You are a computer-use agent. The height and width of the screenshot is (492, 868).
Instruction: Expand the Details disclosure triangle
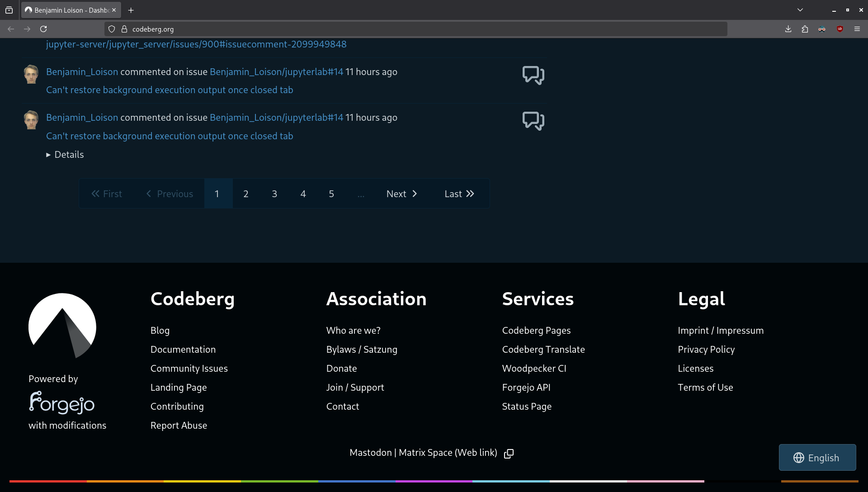coord(48,155)
